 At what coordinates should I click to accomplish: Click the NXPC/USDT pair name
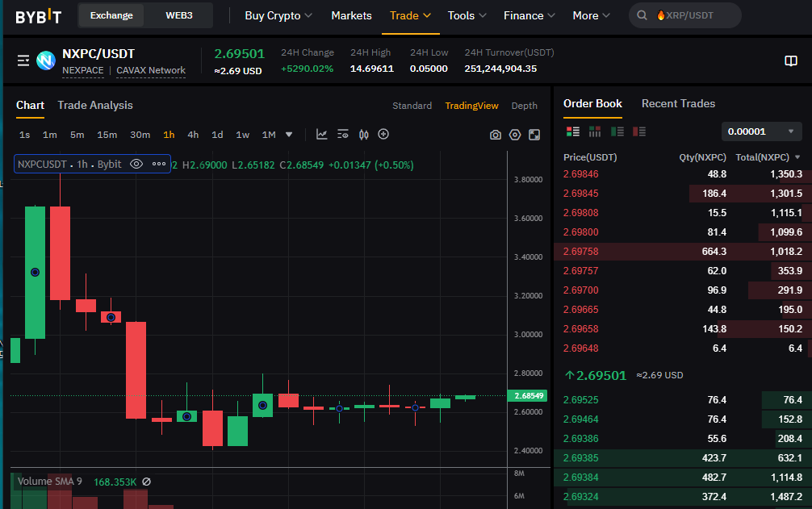[x=98, y=54]
